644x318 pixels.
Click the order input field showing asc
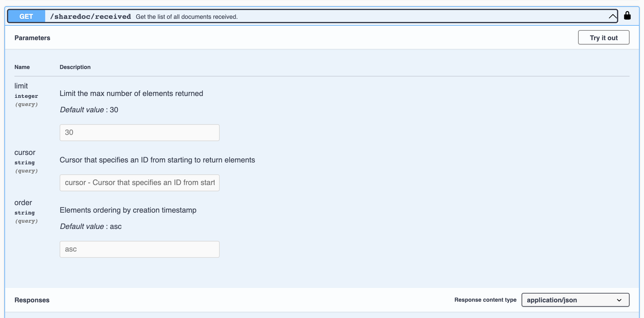139,249
